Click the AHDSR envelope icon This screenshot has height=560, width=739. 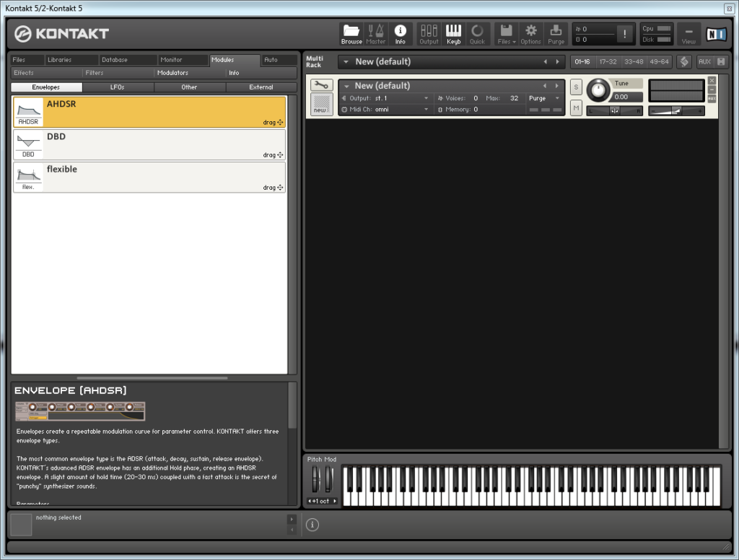click(x=28, y=112)
